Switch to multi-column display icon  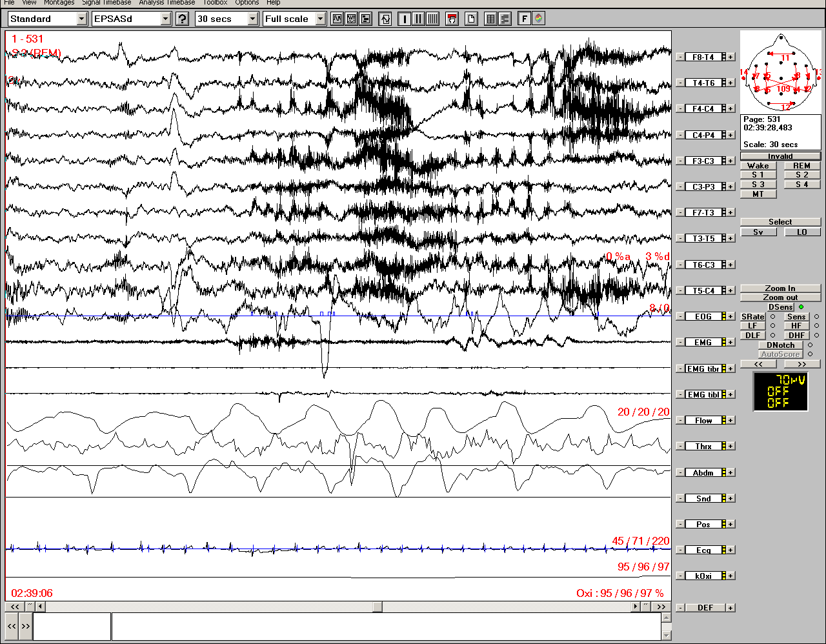pos(432,19)
